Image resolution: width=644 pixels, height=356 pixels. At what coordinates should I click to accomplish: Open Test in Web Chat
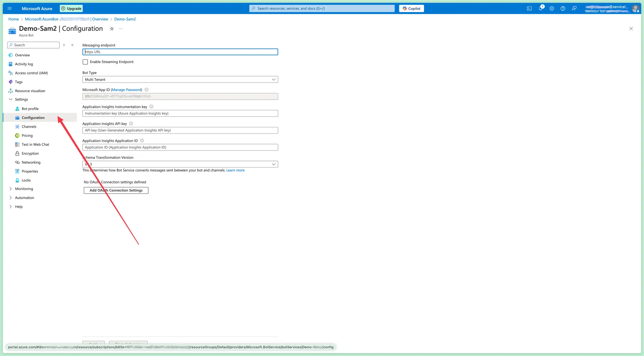[36, 144]
